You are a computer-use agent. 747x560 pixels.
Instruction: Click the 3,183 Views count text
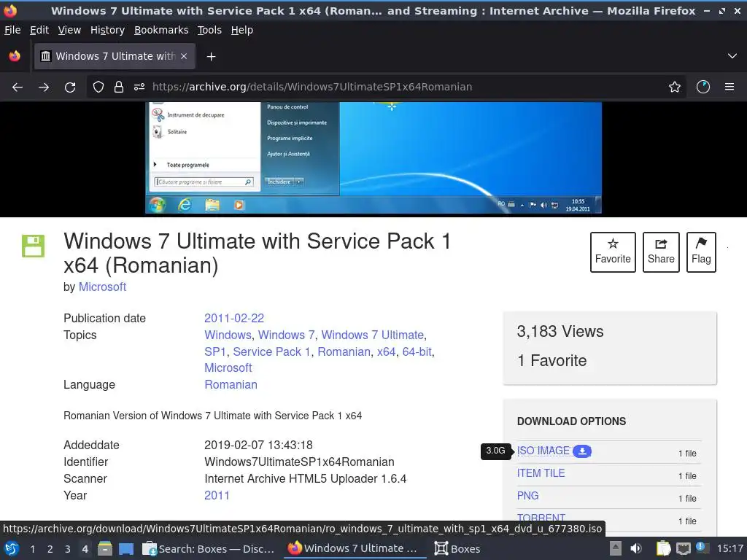560,332
